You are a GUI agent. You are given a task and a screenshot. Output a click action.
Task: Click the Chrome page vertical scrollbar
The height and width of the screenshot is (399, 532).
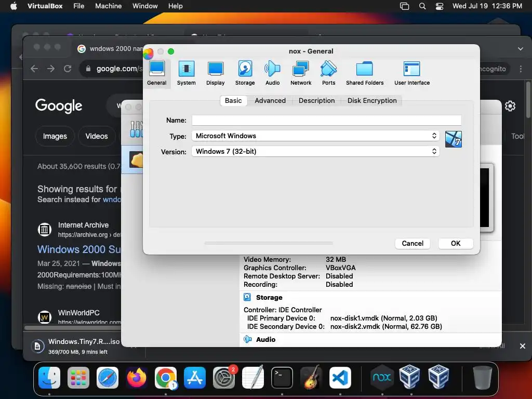pyautogui.click(x=528, y=100)
